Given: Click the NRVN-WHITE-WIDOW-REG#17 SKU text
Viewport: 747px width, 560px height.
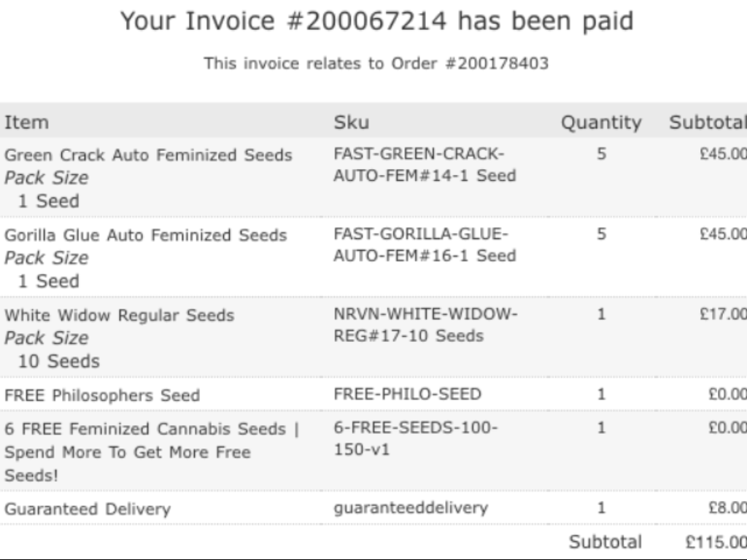Looking at the screenshot, I should tap(425, 324).
